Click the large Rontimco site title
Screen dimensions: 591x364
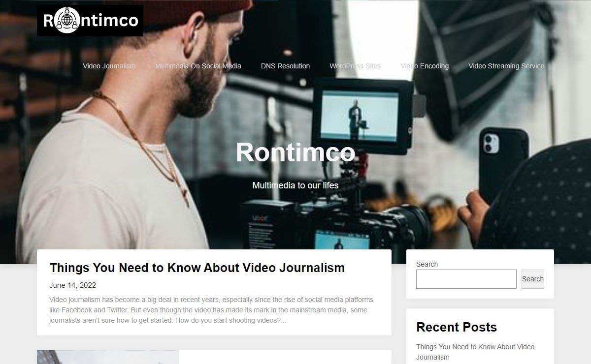(295, 152)
